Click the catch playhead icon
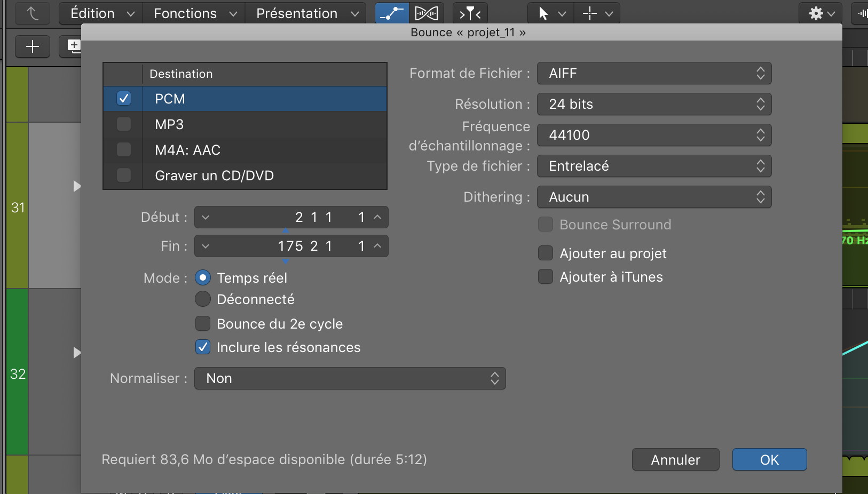Image resolution: width=868 pixels, height=494 pixels. [x=470, y=13]
